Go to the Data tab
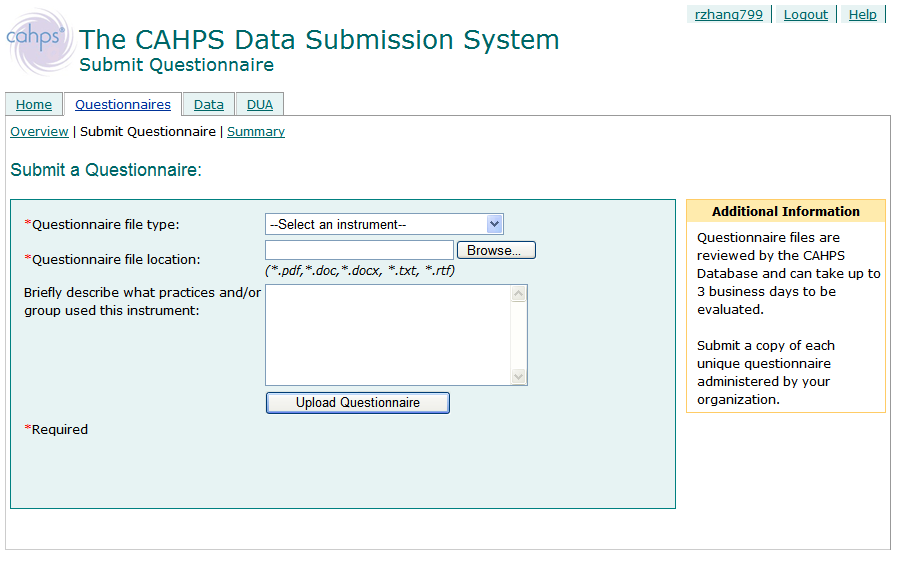The height and width of the screenshot is (563, 899). click(209, 104)
